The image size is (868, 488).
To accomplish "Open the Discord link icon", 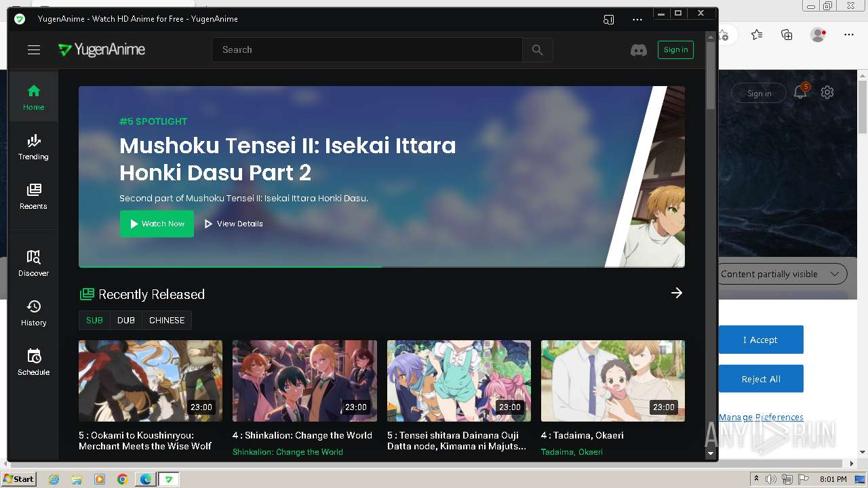I will [639, 49].
